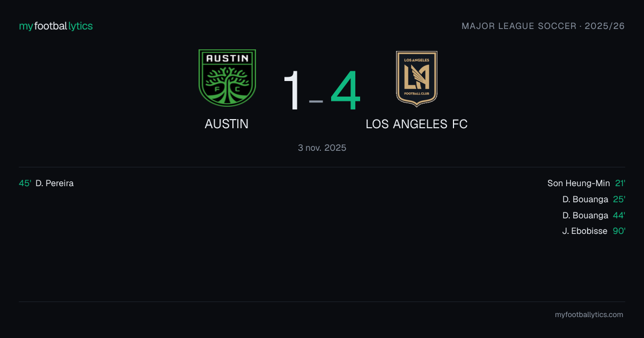
Task: Select the LOS ANGELES FC team name
Action: [x=416, y=124]
